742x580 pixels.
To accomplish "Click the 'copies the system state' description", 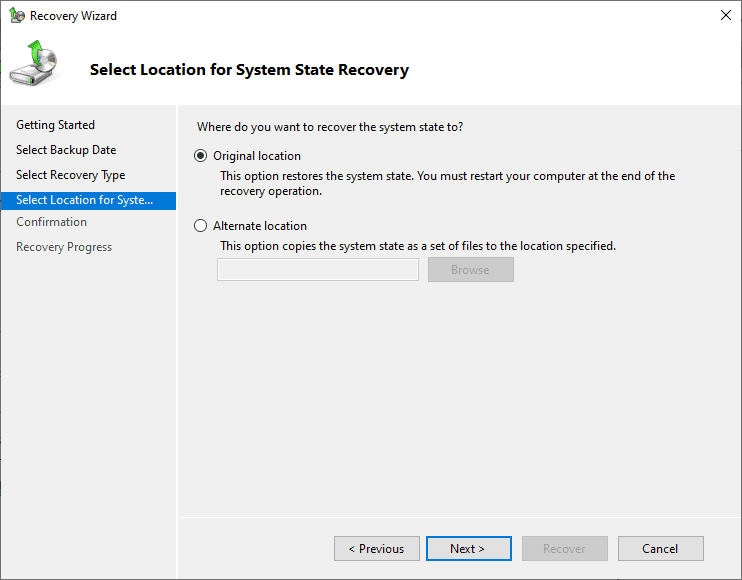I will [x=417, y=246].
